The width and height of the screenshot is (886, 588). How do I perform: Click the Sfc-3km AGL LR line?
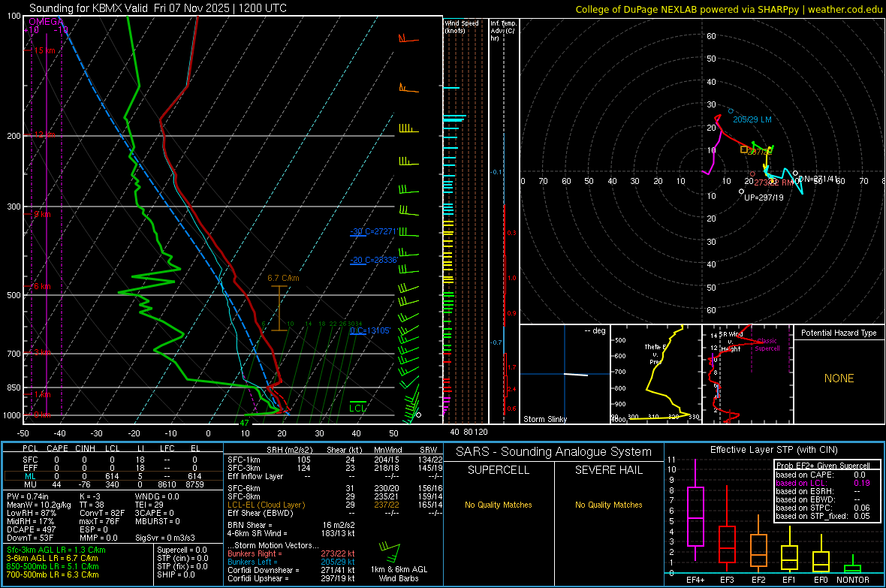click(x=56, y=550)
